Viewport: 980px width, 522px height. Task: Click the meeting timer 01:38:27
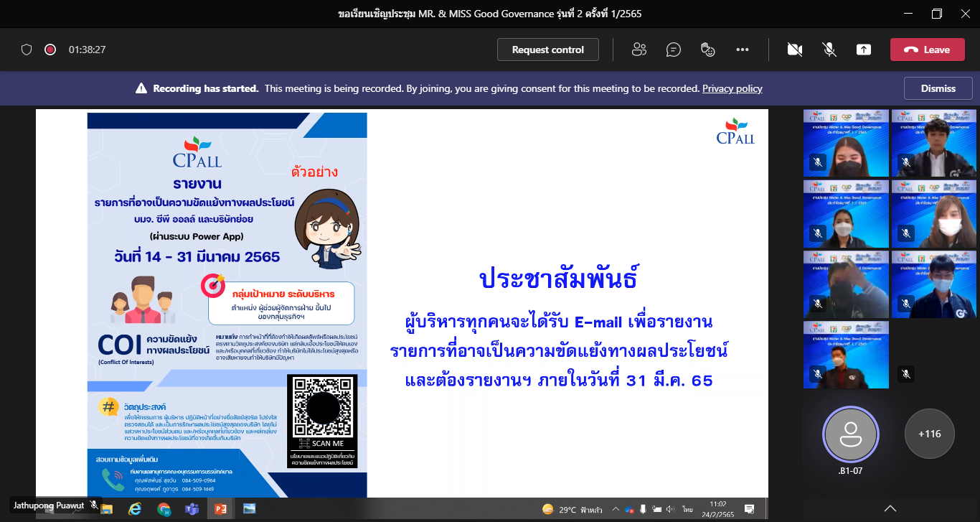(88, 50)
